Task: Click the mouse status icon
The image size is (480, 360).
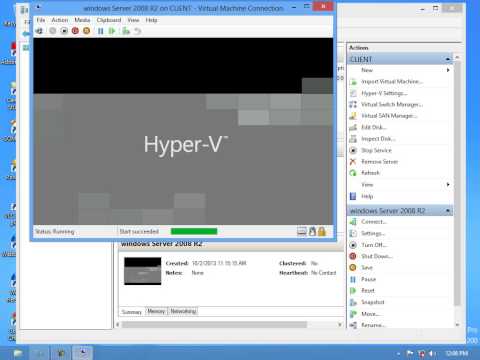Action: (x=312, y=231)
